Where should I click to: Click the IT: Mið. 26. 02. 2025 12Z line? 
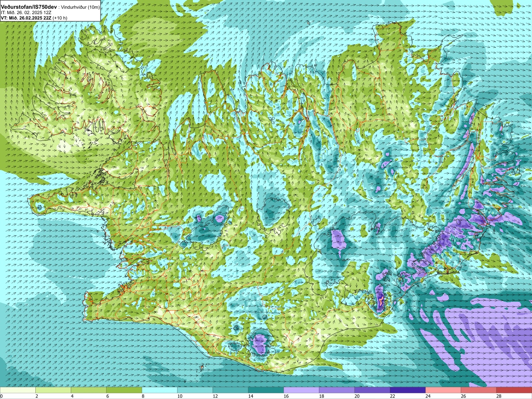pos(26,13)
